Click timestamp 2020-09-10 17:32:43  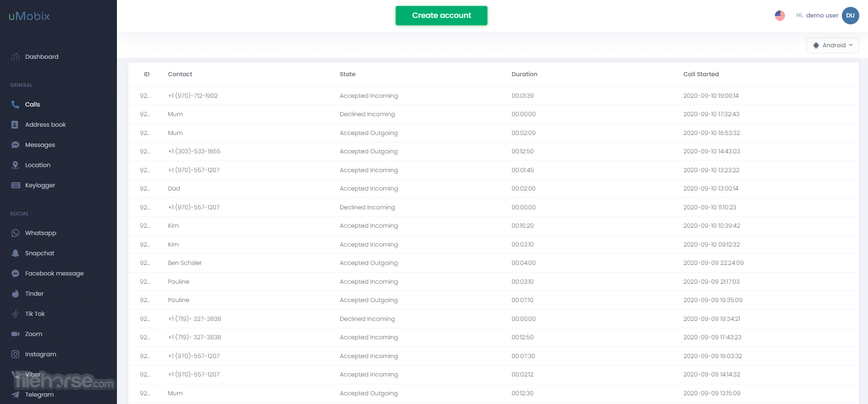click(711, 114)
